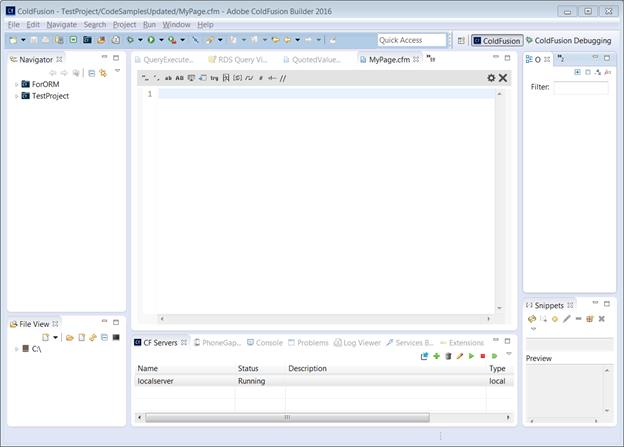Click the pencil edit icon in Snippets panel
This screenshot has width=624, height=447.
[567, 319]
